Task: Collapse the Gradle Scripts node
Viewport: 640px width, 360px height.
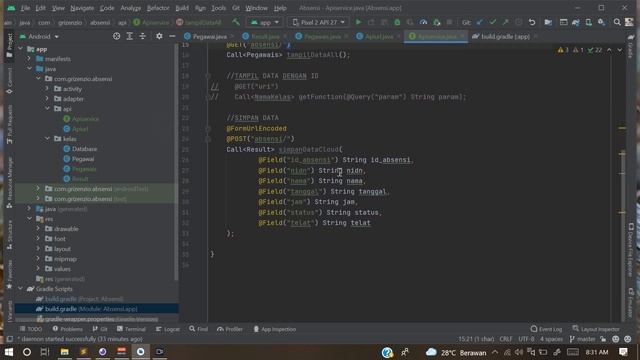Action: coord(21,289)
